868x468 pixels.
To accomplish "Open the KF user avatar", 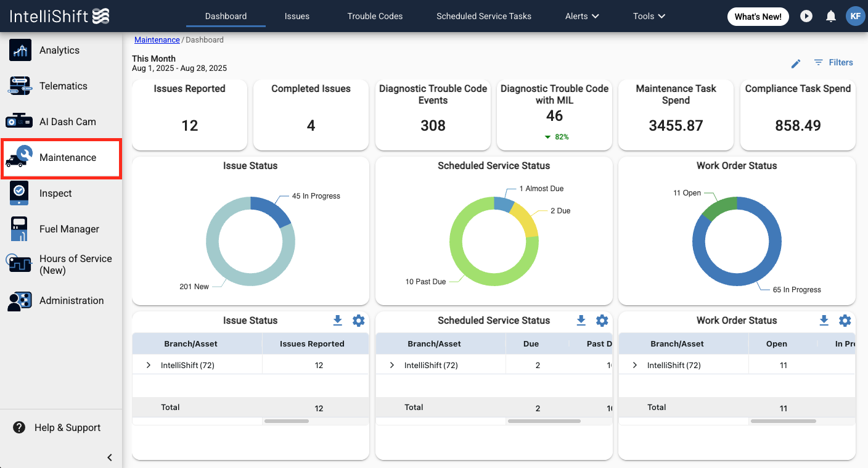I will 855,16.
